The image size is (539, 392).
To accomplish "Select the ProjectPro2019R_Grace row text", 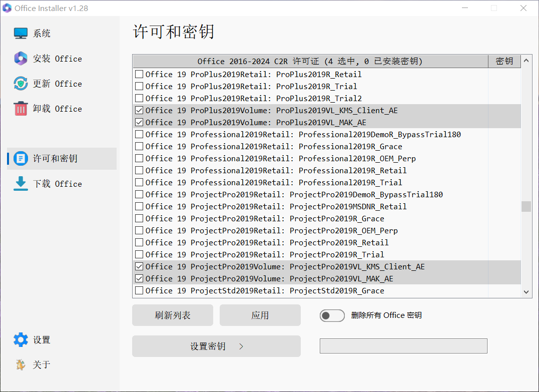I will click(x=265, y=219).
